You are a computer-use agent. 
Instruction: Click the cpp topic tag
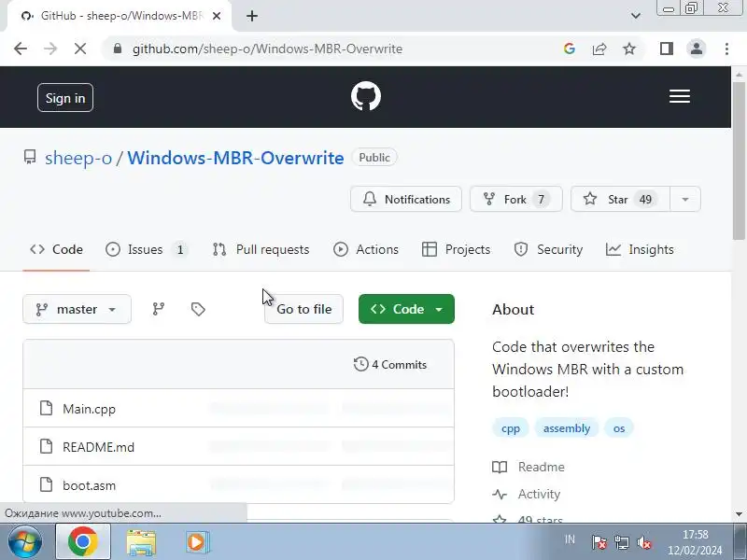pos(510,428)
